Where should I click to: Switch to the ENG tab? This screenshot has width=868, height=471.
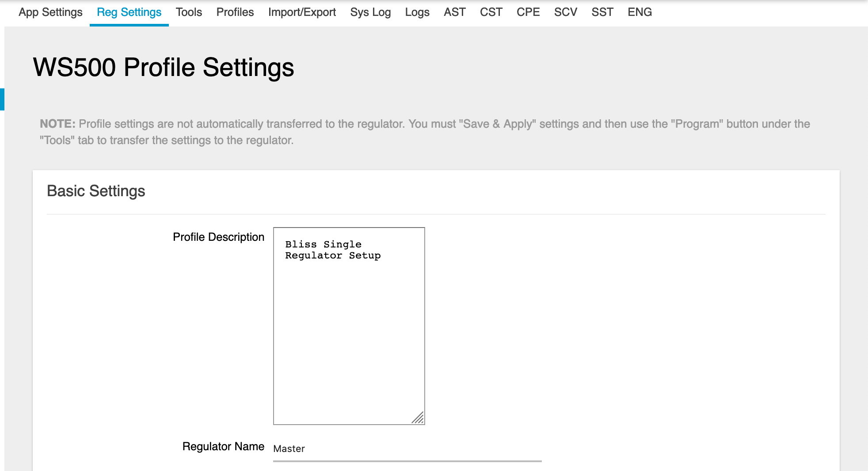[x=640, y=12]
